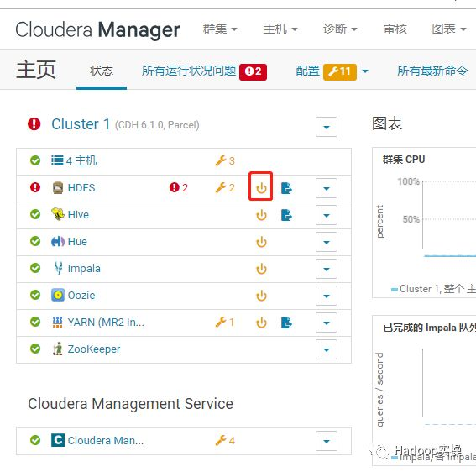Click the HDFS service logo icon
The width and height of the screenshot is (476, 472).
tap(58, 187)
